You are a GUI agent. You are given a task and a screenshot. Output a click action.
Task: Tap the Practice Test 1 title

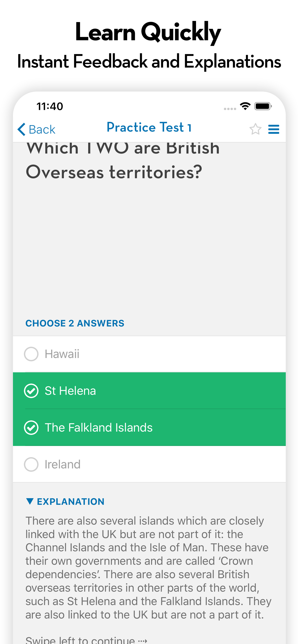click(x=149, y=127)
